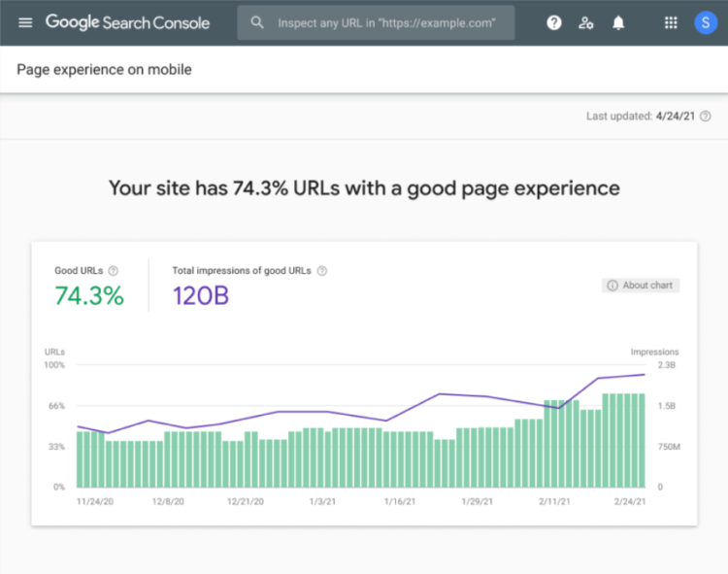Viewport: 728px width, 574px height.
Task: Open the notifications bell
Action: tap(618, 22)
